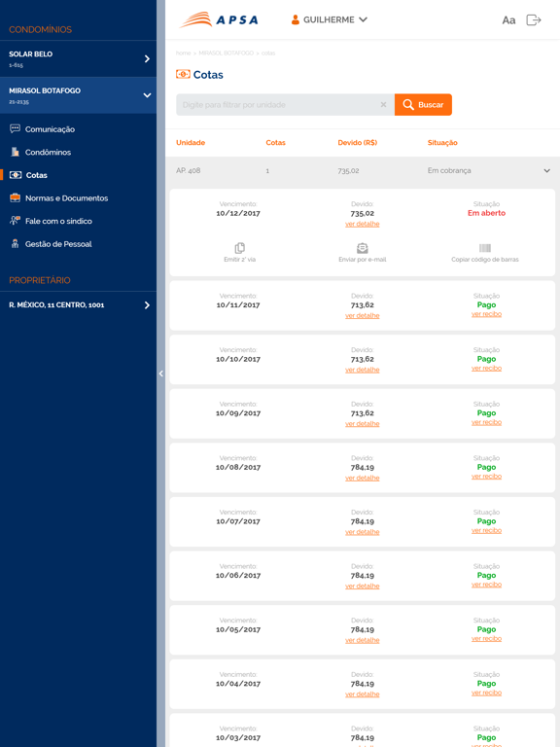The width and height of the screenshot is (560, 747).
Task: Collapse the sidebar with the left arrow handle
Action: point(161,373)
